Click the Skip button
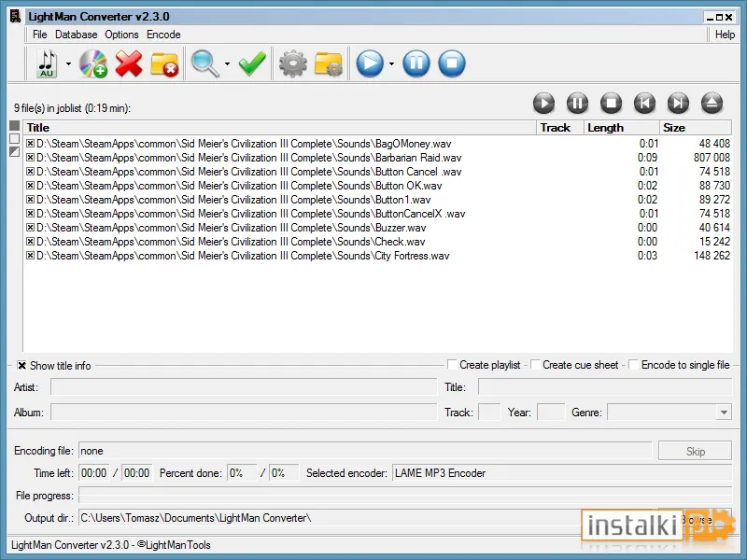Screen dimensions: 747x560 pyautogui.click(x=695, y=451)
